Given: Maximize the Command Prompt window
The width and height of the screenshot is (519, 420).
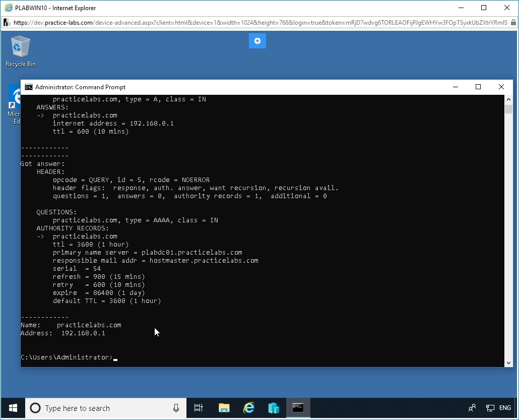Looking at the screenshot, I should coord(478,87).
